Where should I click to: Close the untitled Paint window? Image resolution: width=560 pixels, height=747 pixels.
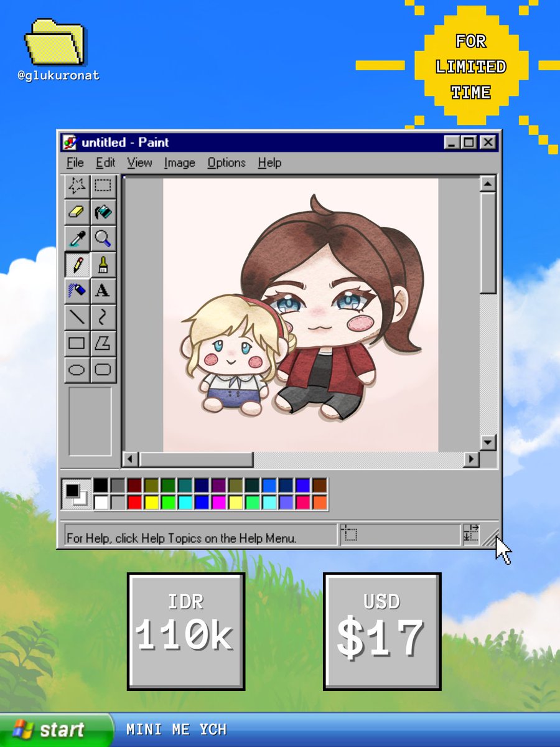(x=488, y=143)
